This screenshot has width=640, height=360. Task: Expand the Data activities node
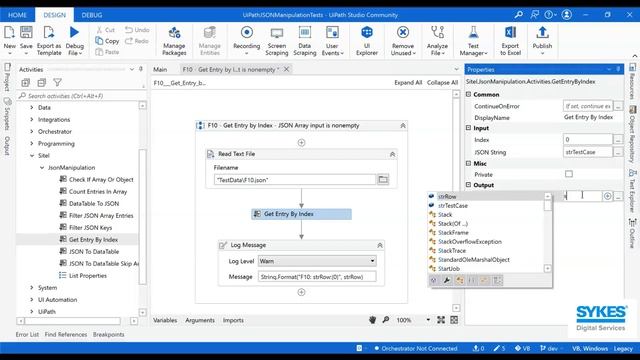pyautogui.click(x=32, y=107)
